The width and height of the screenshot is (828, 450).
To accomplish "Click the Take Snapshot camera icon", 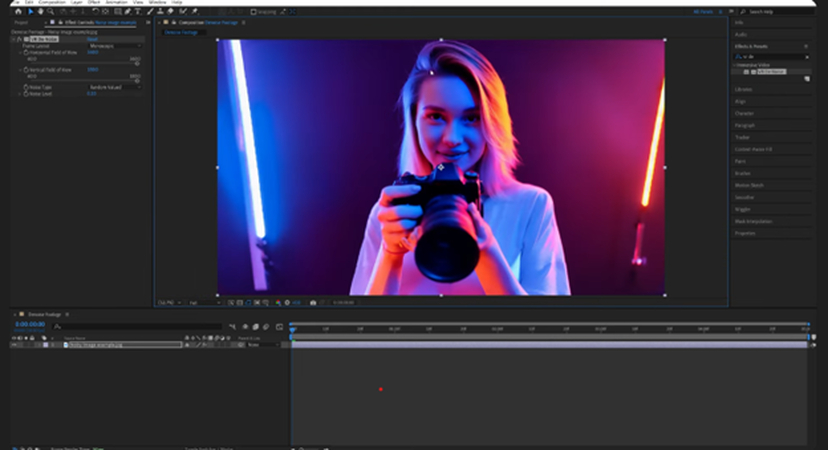I will click(313, 303).
